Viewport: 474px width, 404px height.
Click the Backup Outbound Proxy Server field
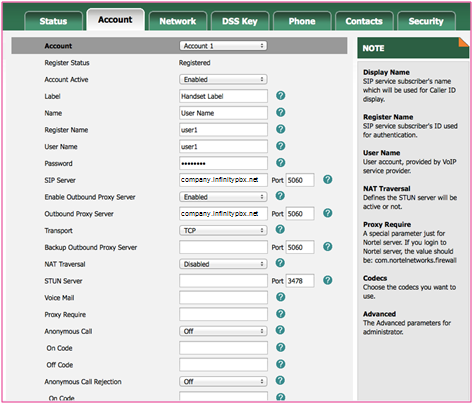click(x=223, y=247)
